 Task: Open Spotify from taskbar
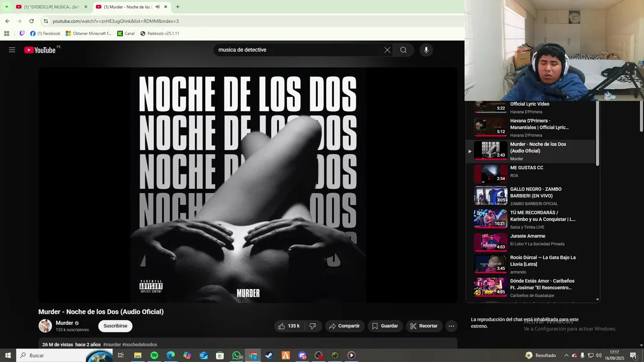[154, 355]
